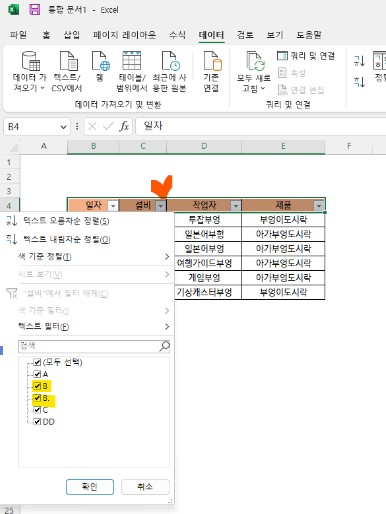Uncheck the C checkbox in filter list

coord(37,410)
